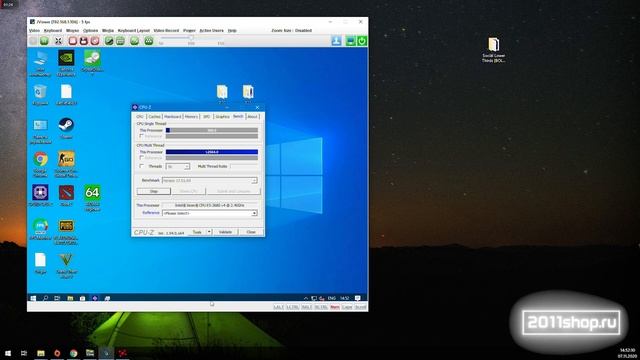Image resolution: width=640 pixels, height=360 pixels.
Task: Click the Stop button in CPU-Z Bench
Action: click(x=154, y=191)
